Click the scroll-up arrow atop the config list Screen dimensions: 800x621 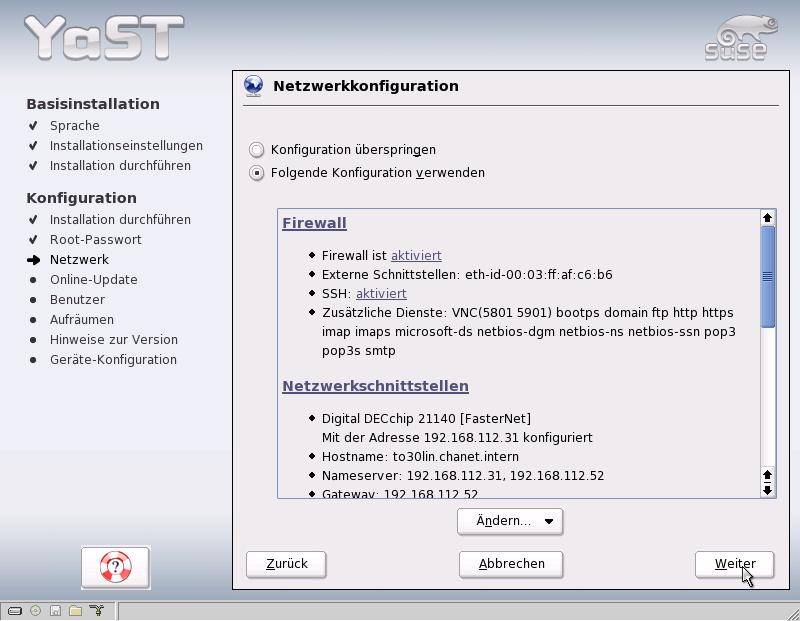tap(767, 218)
